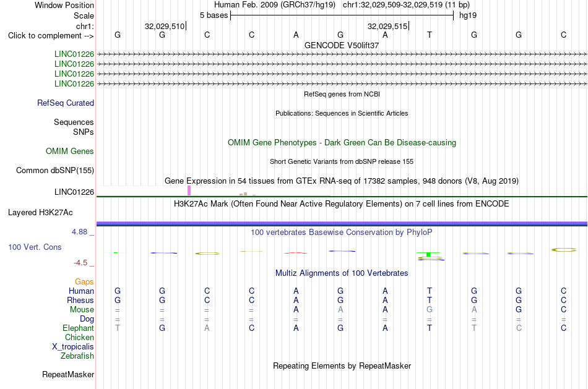Image resolution: width=588 pixels, height=389 pixels.
Task: Open 'Repeating Elements by RepeatMasker' title
Action: coord(342,365)
